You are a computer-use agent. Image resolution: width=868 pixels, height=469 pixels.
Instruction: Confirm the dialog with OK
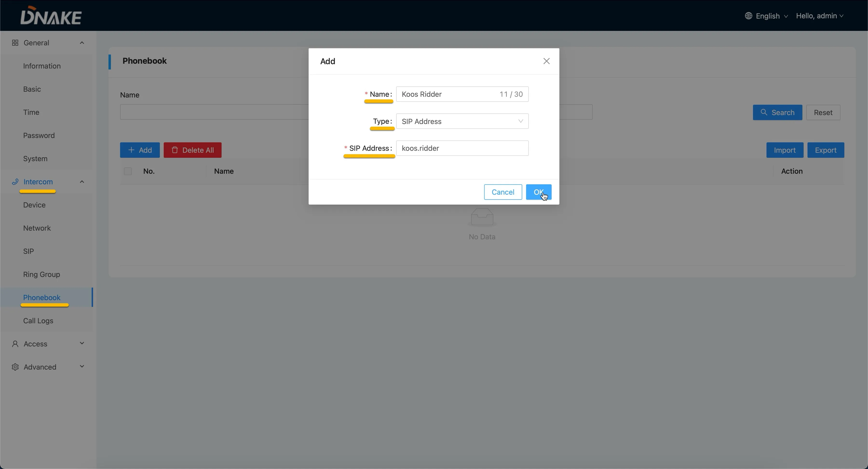538,192
